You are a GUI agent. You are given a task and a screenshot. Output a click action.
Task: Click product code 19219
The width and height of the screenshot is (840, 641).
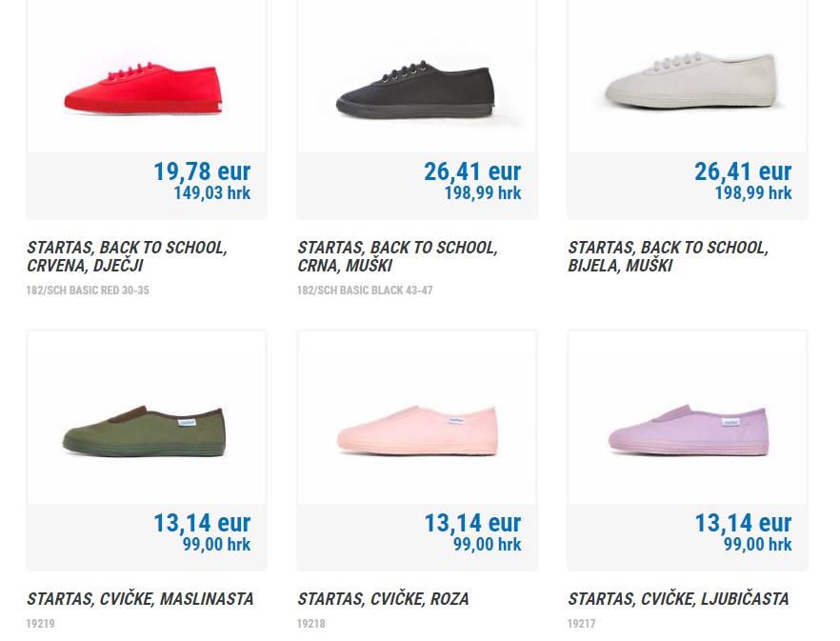point(40,624)
